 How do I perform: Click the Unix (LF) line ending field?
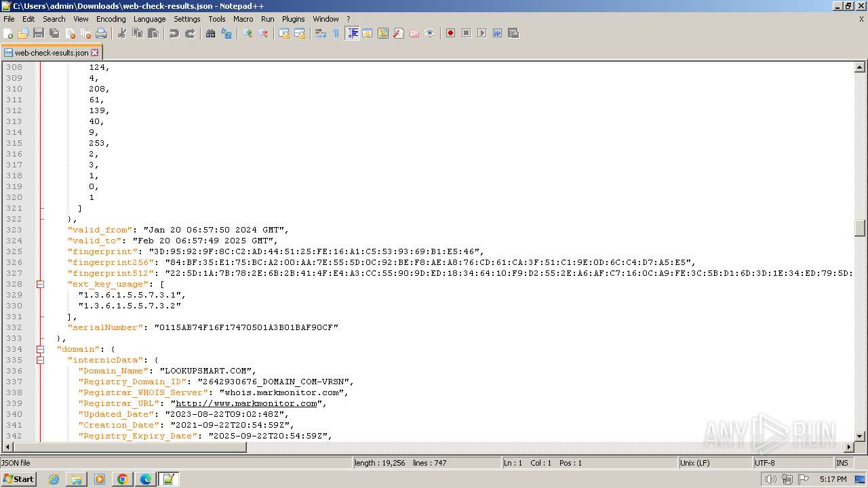(x=715, y=463)
